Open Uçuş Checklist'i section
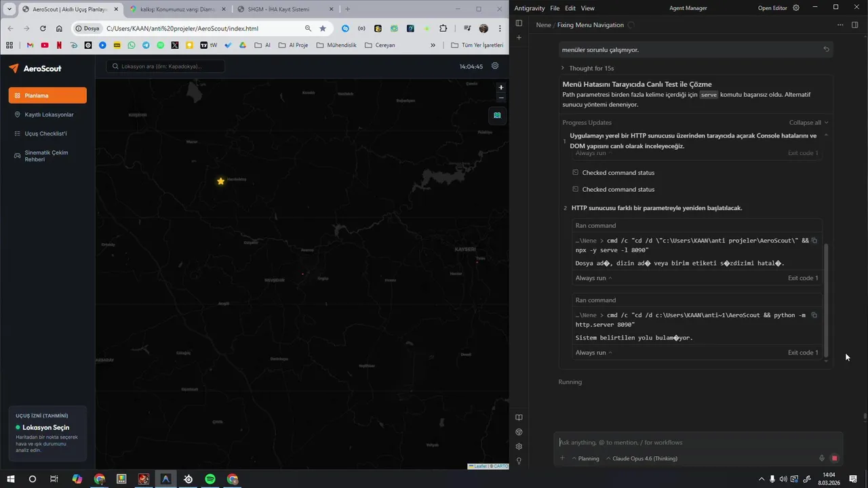The width and height of the screenshot is (868, 488). 47,134
